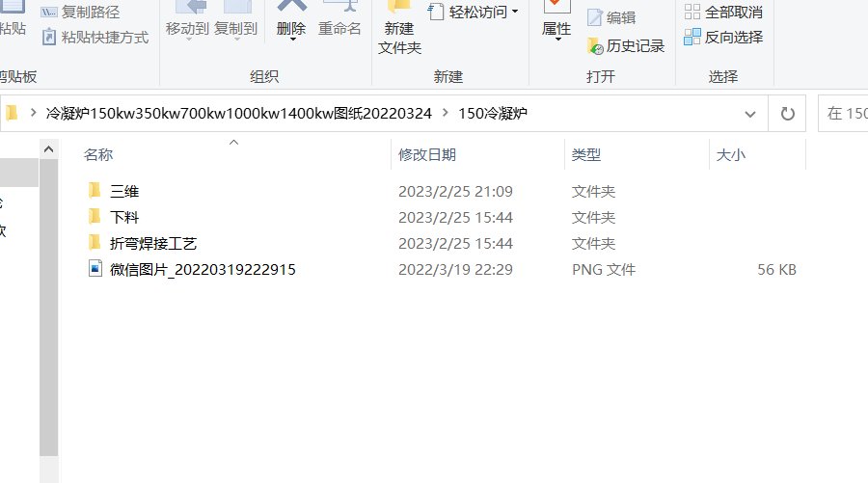Click 反向选择 invert selection icon
Image resolution: width=868 pixels, height=483 pixels.
692,37
